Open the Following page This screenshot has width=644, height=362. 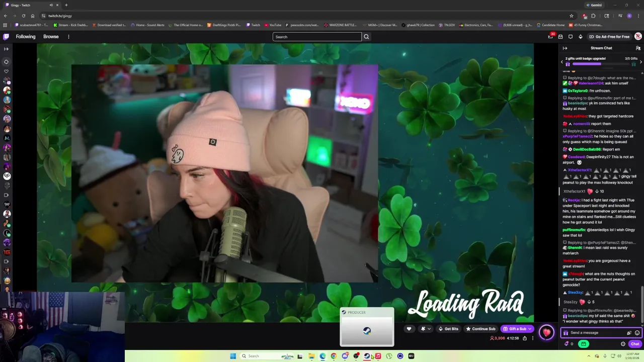click(x=26, y=36)
